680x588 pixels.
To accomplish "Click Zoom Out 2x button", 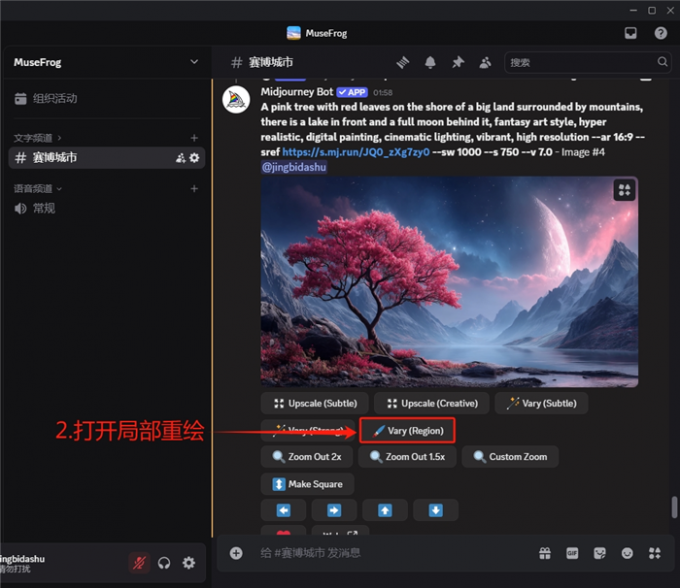I will pos(307,457).
